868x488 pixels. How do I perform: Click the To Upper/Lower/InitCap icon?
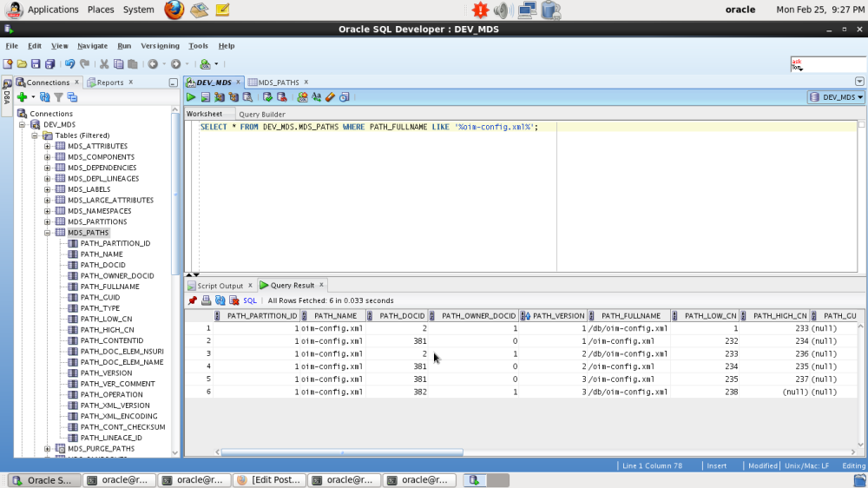(x=317, y=97)
